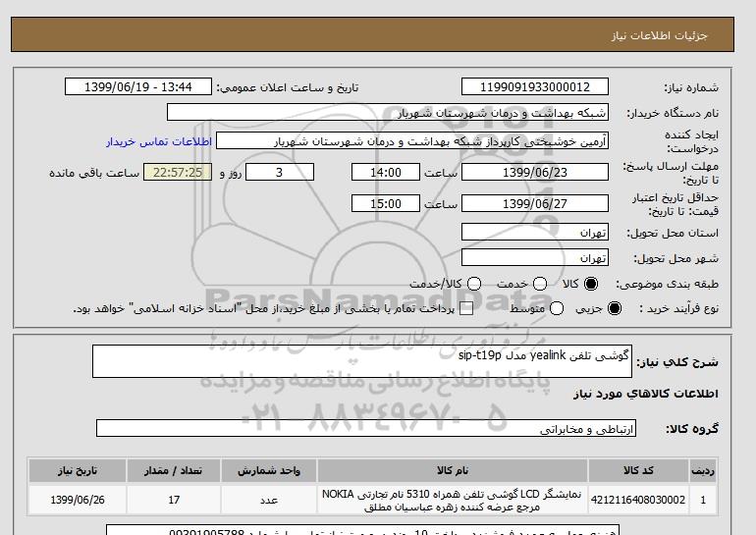756x535 pixels.
Task: Click the delivery province field تهران
Action: pos(535,233)
